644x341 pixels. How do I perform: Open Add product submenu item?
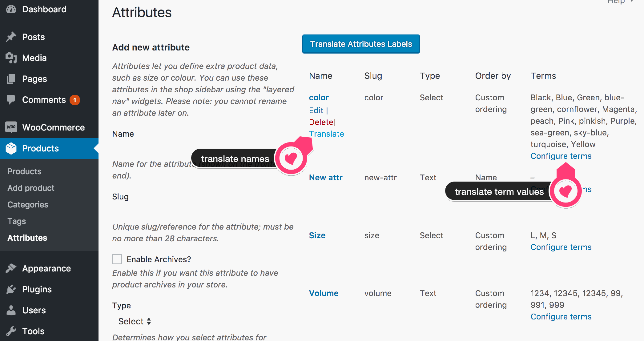[x=31, y=188]
